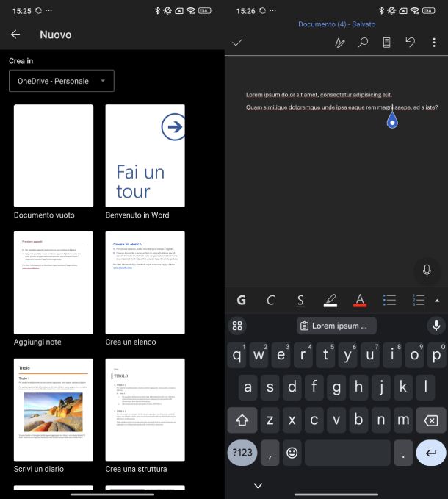Image resolution: width=448 pixels, height=499 pixels.
Task: Choose the Documento vuoto template
Action: (x=54, y=156)
